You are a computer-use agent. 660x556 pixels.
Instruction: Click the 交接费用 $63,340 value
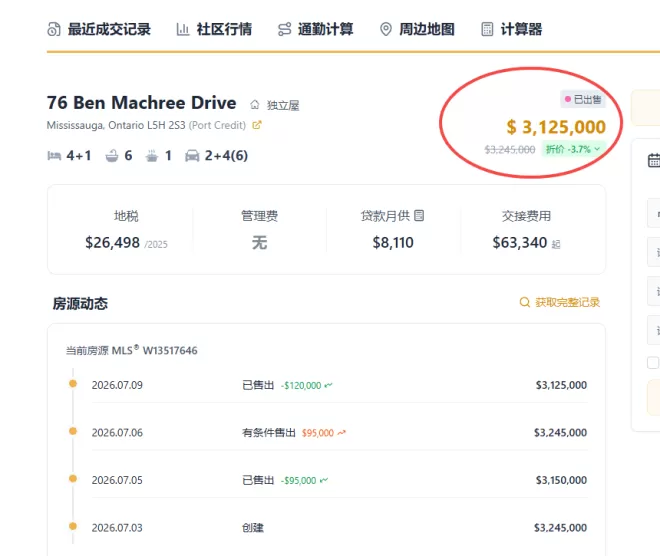[520, 242]
